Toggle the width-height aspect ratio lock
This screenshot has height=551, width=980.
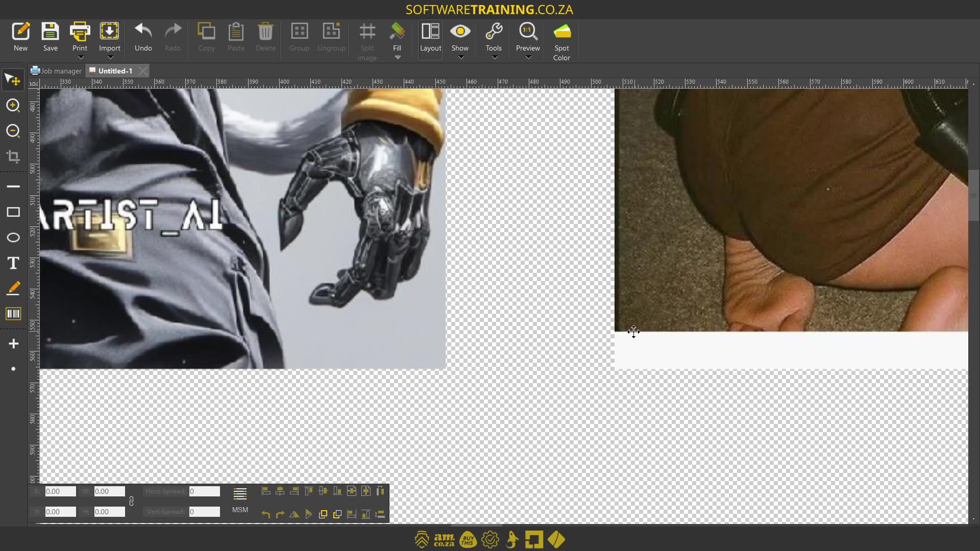pyautogui.click(x=131, y=502)
